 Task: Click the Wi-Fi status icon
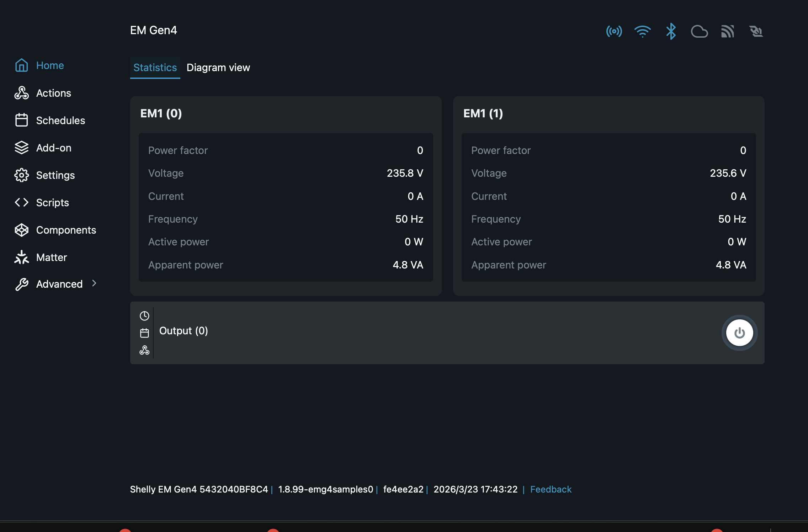[643, 31]
